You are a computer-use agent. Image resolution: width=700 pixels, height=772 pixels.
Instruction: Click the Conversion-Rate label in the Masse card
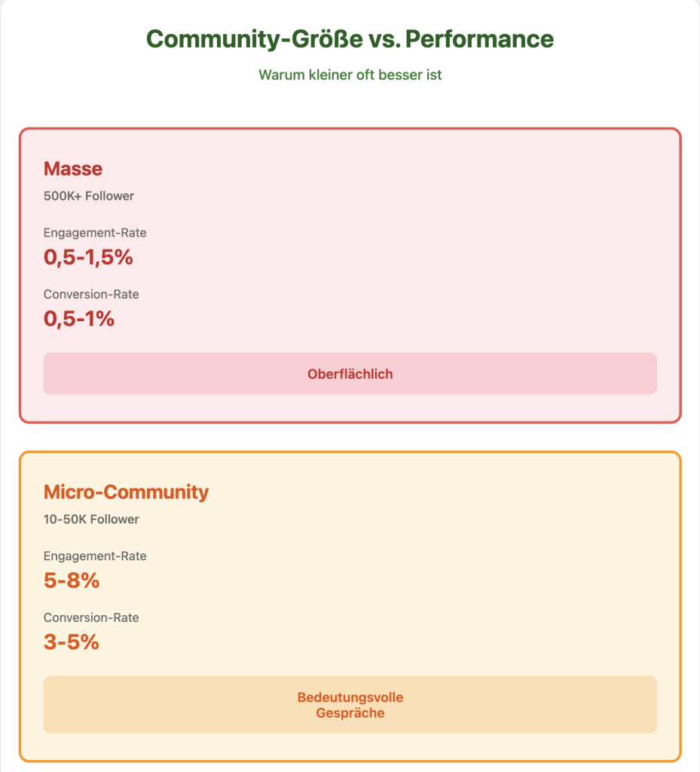click(91, 294)
